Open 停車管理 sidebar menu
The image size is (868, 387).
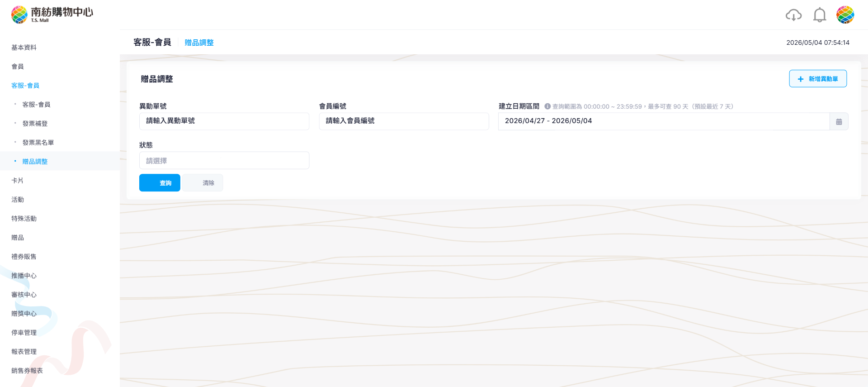pyautogui.click(x=24, y=333)
